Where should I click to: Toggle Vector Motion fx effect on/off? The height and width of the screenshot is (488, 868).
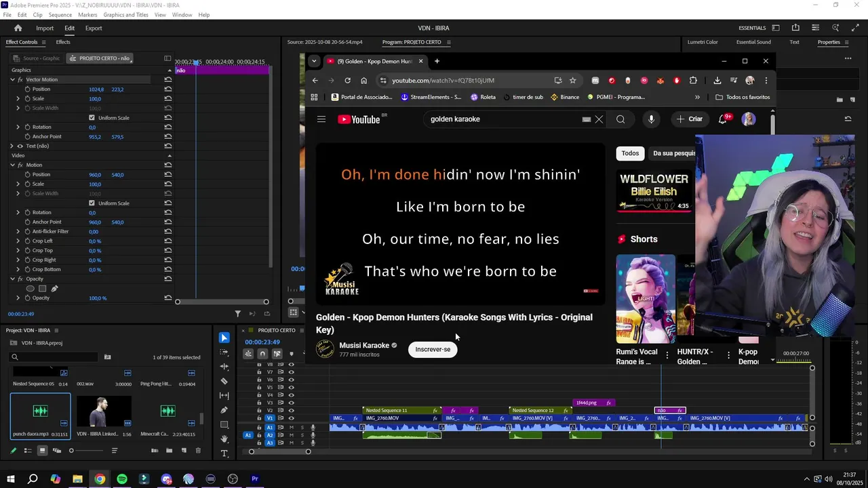[x=20, y=80]
